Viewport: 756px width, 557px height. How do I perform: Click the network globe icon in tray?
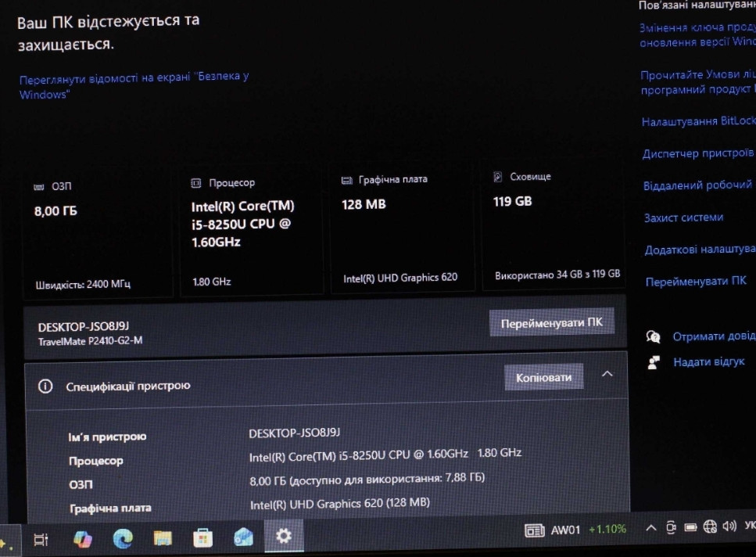[x=710, y=526]
